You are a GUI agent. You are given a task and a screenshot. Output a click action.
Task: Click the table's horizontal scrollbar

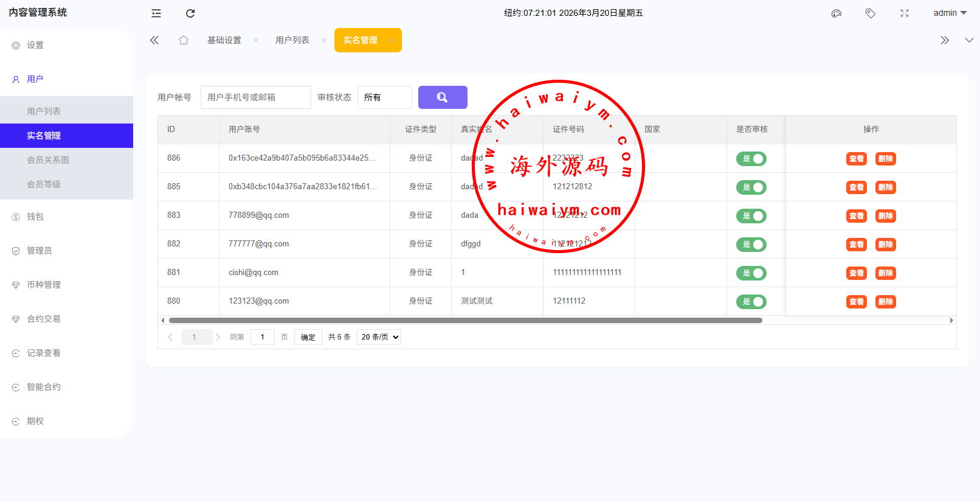click(x=465, y=320)
